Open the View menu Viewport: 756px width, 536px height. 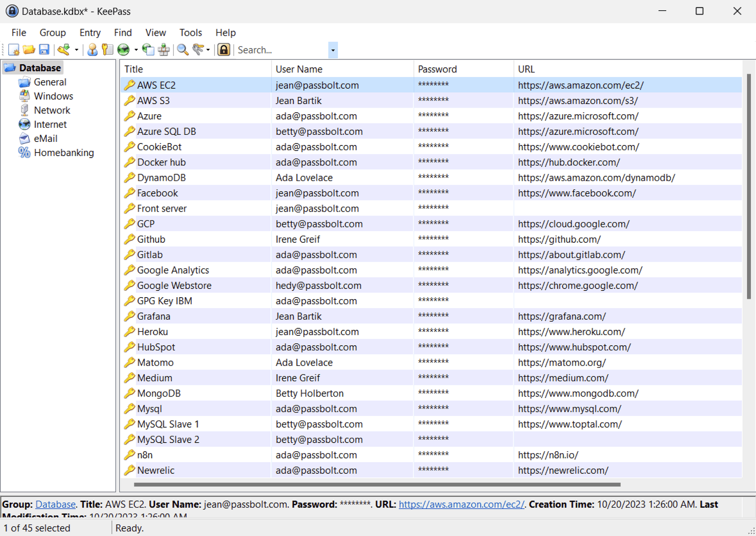coord(156,33)
